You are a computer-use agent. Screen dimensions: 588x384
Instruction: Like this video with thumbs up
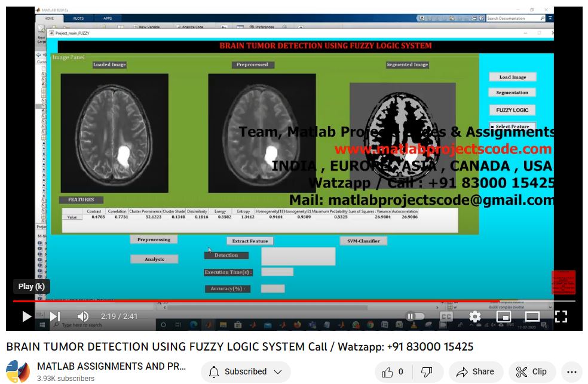coord(393,371)
